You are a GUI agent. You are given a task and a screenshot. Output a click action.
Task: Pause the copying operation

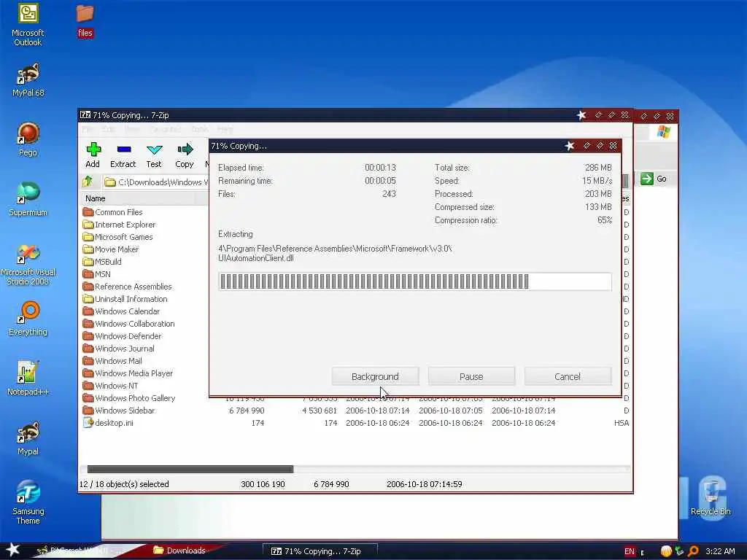click(471, 376)
